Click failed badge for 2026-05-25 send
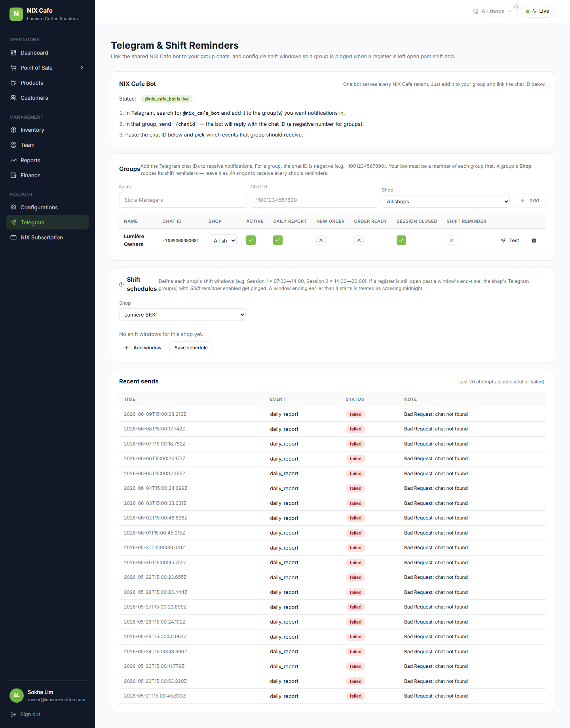The width and height of the screenshot is (570, 728). coord(355,637)
